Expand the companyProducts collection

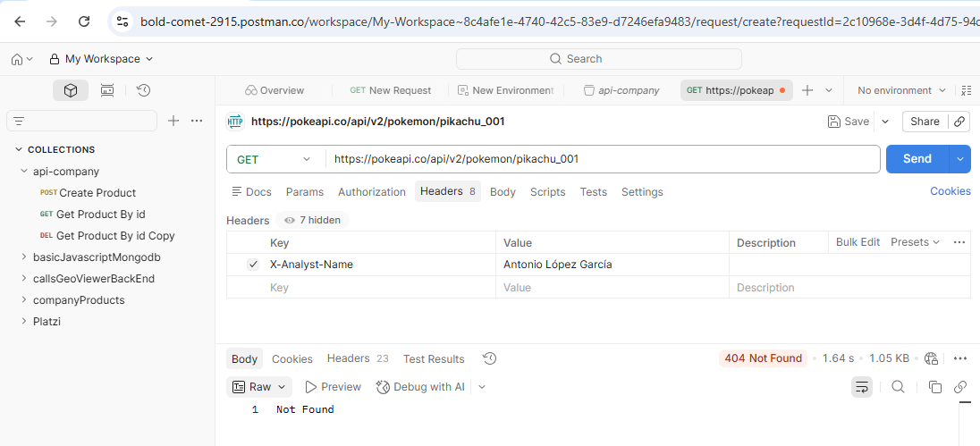(24, 299)
